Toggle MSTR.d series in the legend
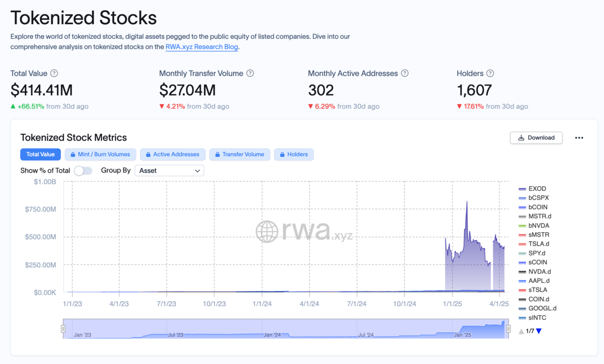 point(535,216)
